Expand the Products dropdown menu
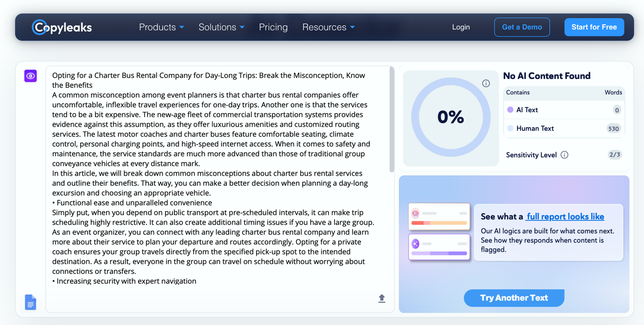This screenshot has width=644, height=325. point(161,27)
